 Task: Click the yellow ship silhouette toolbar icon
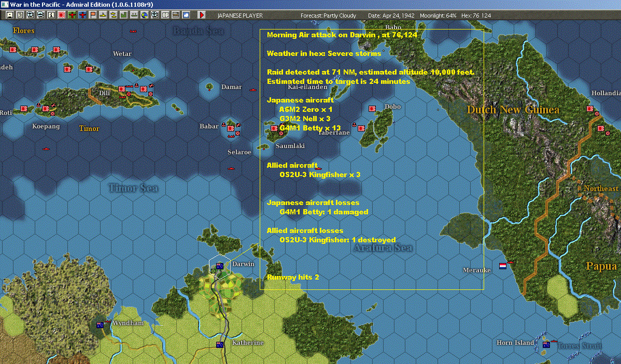click(x=103, y=15)
